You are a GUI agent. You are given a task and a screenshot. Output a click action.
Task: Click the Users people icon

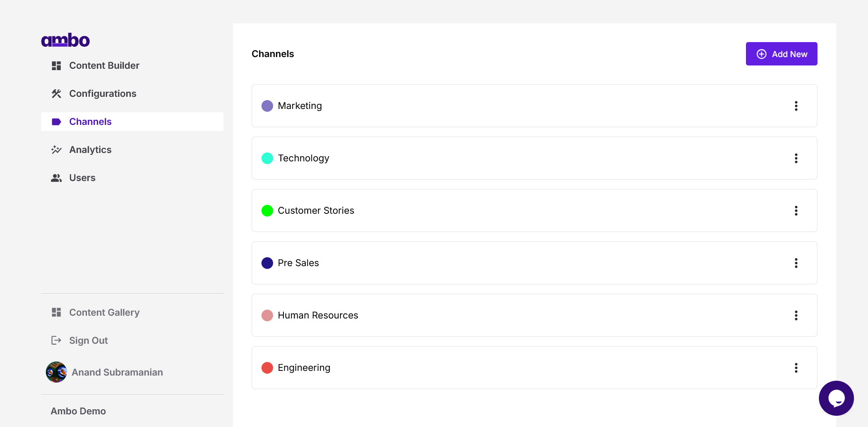coord(57,178)
